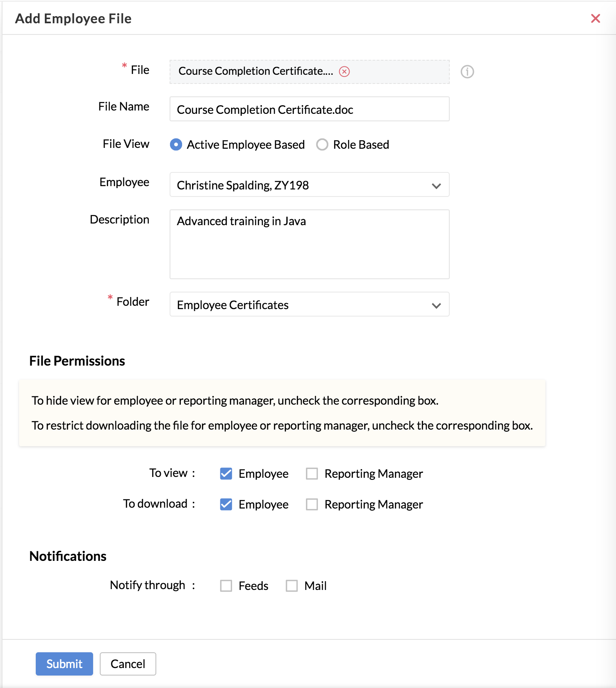616x688 pixels.
Task: Click the file info icon
Action: [x=467, y=71]
